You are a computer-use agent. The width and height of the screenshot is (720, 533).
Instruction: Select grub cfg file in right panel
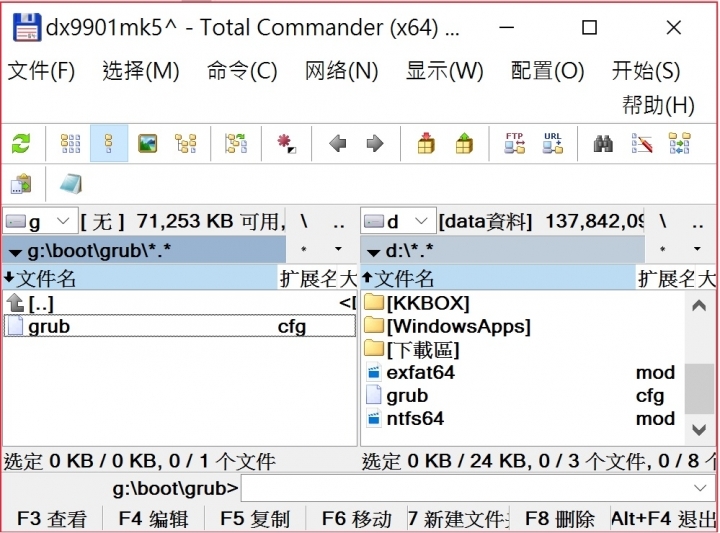(x=523, y=395)
